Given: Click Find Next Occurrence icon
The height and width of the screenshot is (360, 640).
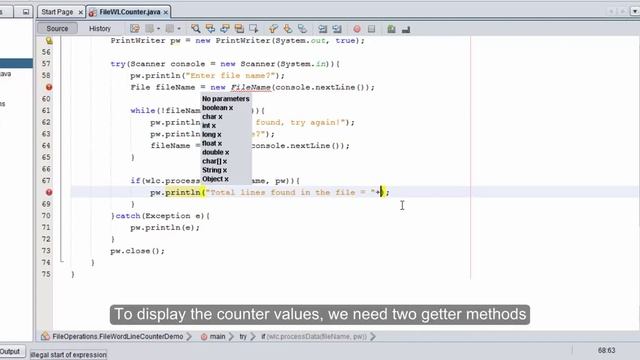Looking at the screenshot, I should [x=224, y=29].
